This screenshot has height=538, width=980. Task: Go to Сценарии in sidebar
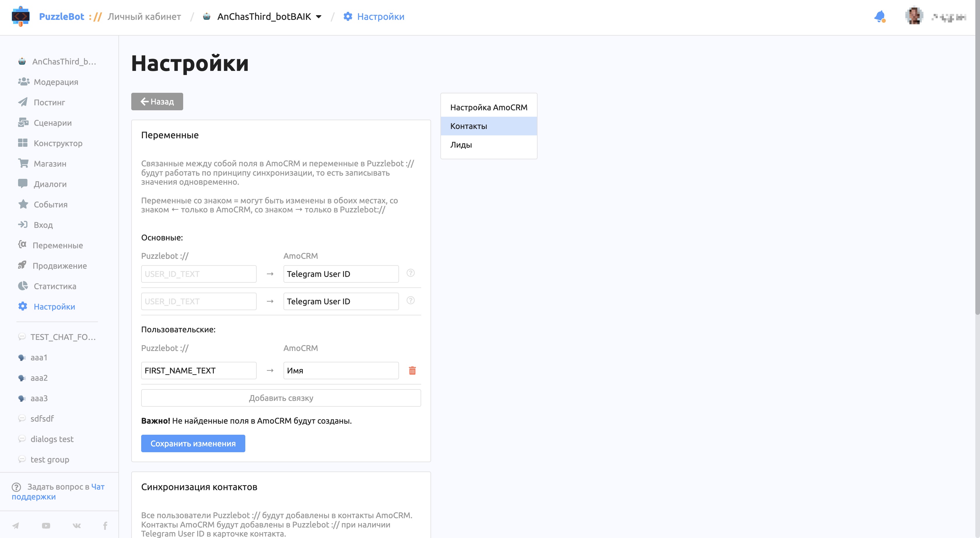(x=53, y=123)
